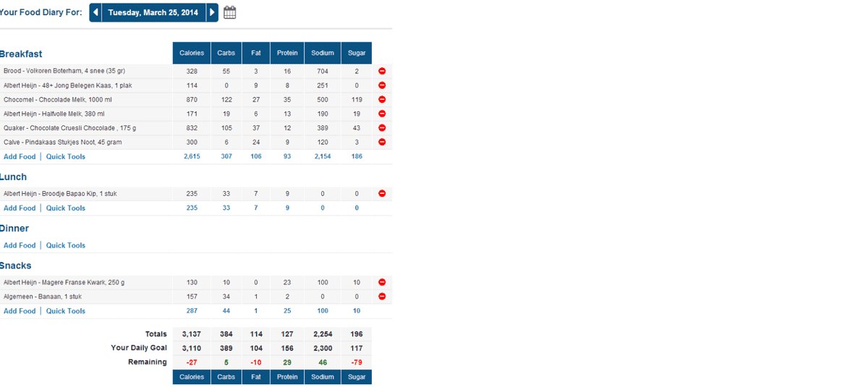Open the calendar date picker icon

[x=230, y=12]
